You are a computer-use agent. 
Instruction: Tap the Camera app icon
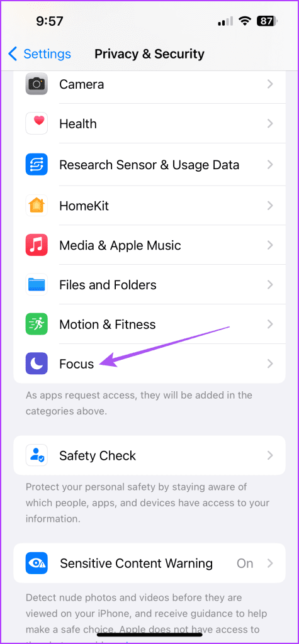(x=37, y=84)
